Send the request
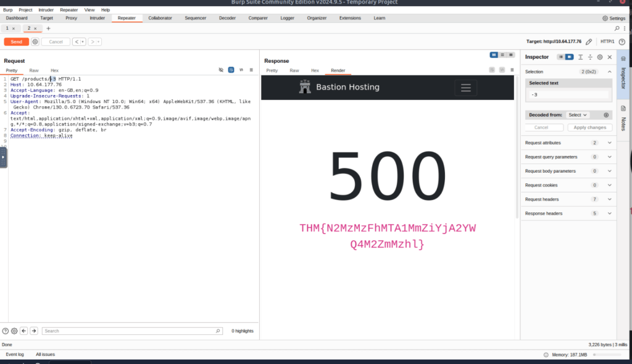 [17, 41]
